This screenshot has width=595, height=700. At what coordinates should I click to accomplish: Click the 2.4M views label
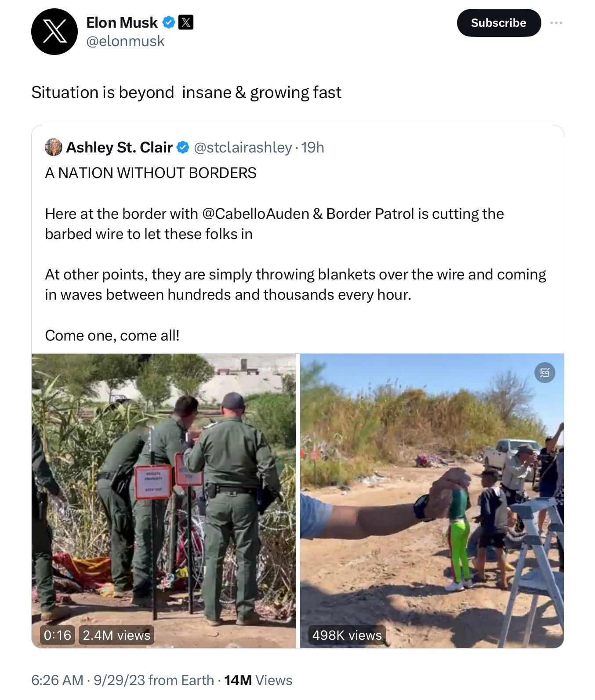116,635
